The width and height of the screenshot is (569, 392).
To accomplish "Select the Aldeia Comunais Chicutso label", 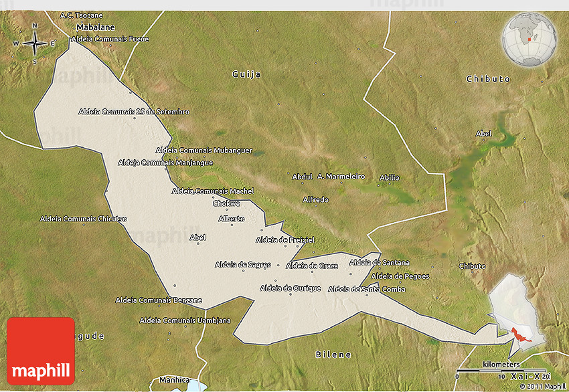I will point(83,219).
